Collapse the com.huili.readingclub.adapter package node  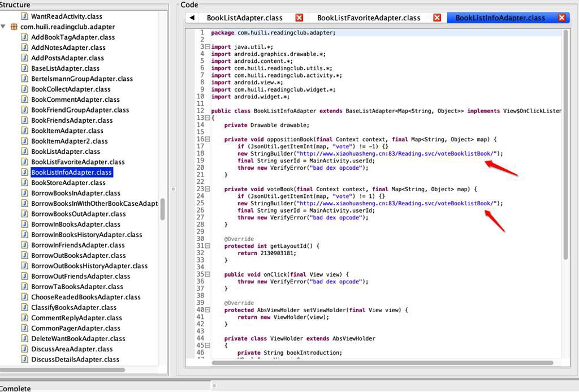point(4,27)
